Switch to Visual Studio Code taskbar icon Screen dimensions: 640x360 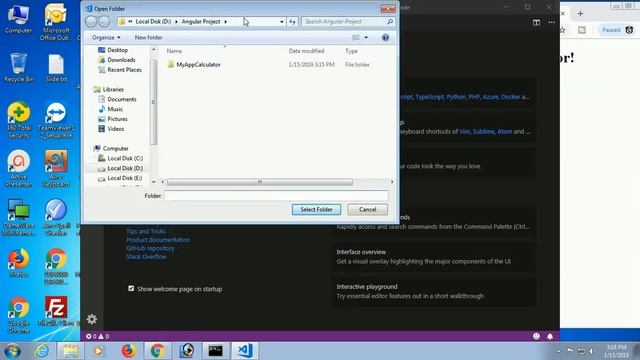245,351
